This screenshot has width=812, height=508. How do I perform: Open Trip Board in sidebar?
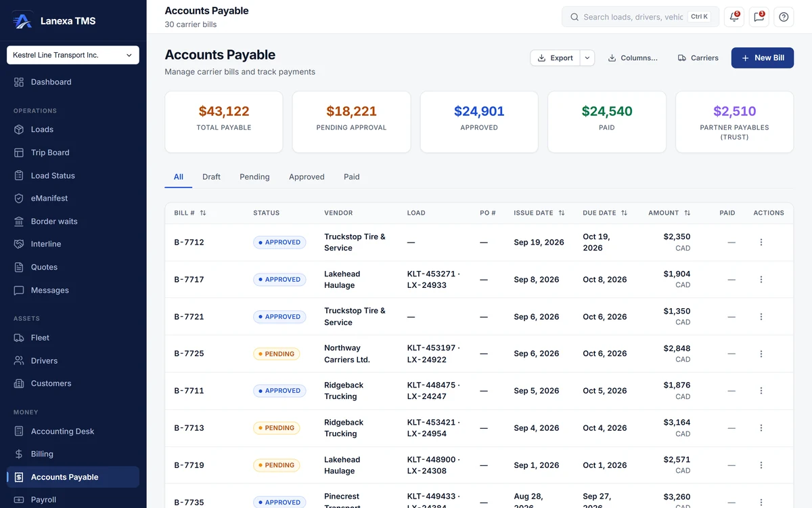tap(73, 152)
